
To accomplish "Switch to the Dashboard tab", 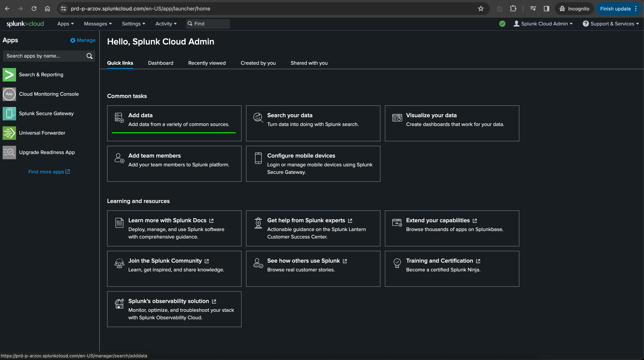I will tap(161, 63).
